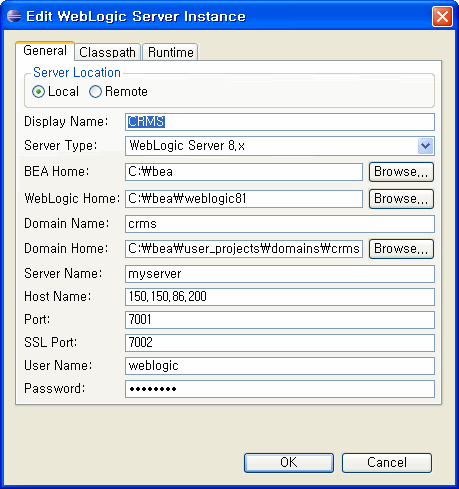This screenshot has height=489, width=459.
Task: Click the Port field showing 7001
Action: [x=280, y=320]
